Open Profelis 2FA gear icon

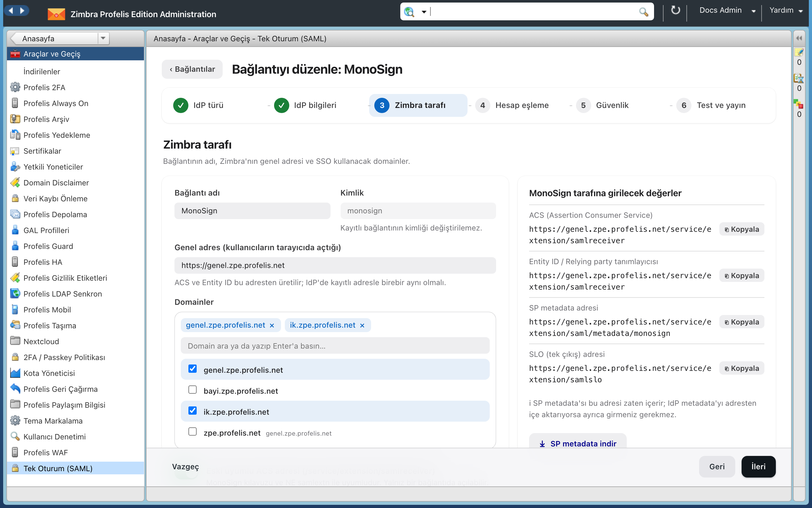(15, 87)
